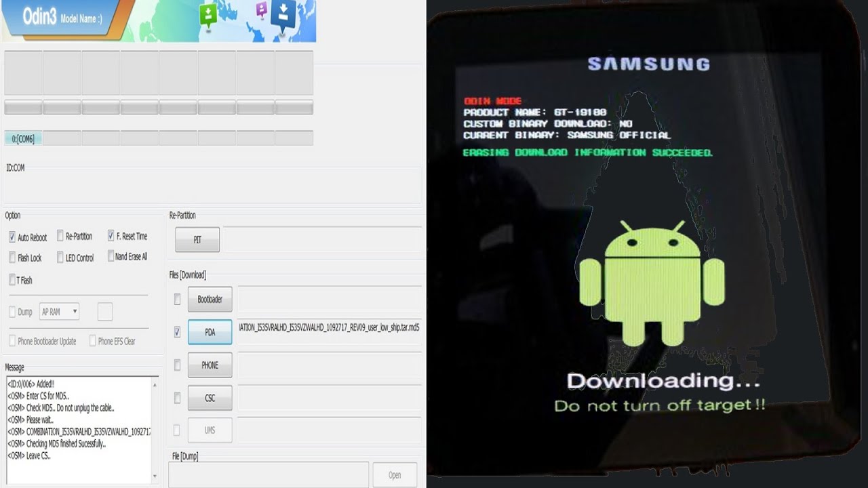Click '<OSM> Enter CS for MD5..' log line

click(39, 396)
